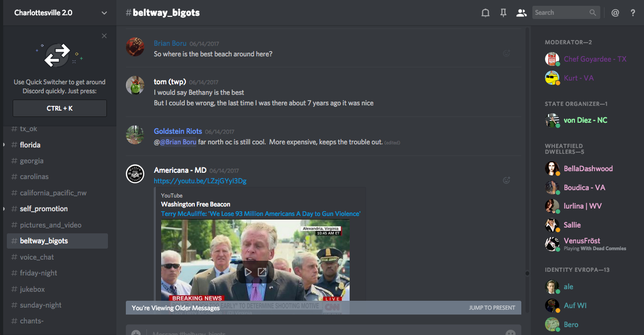Show pinned messages with the pin icon
Screen dimensions: 644x335
point(503,13)
